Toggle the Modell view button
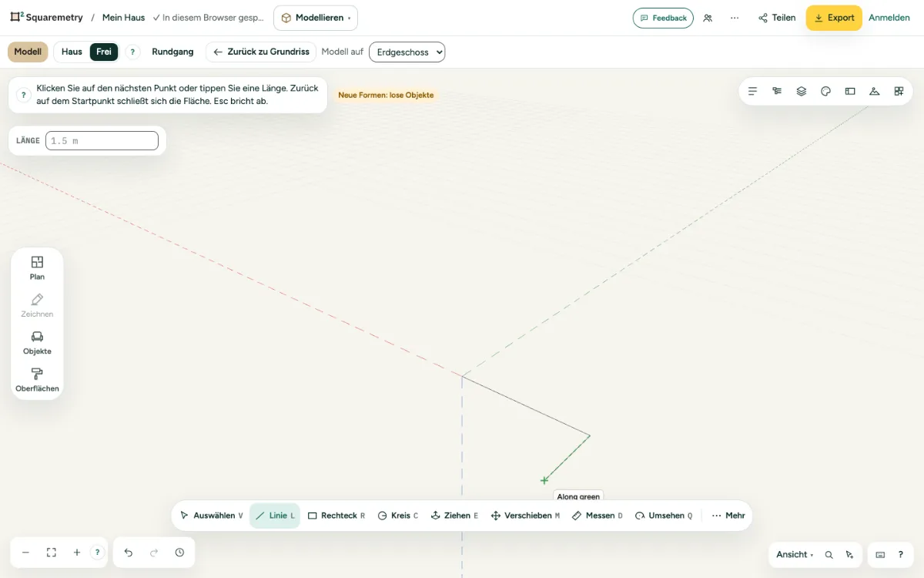Viewport: 924px width, 578px height. 28,52
